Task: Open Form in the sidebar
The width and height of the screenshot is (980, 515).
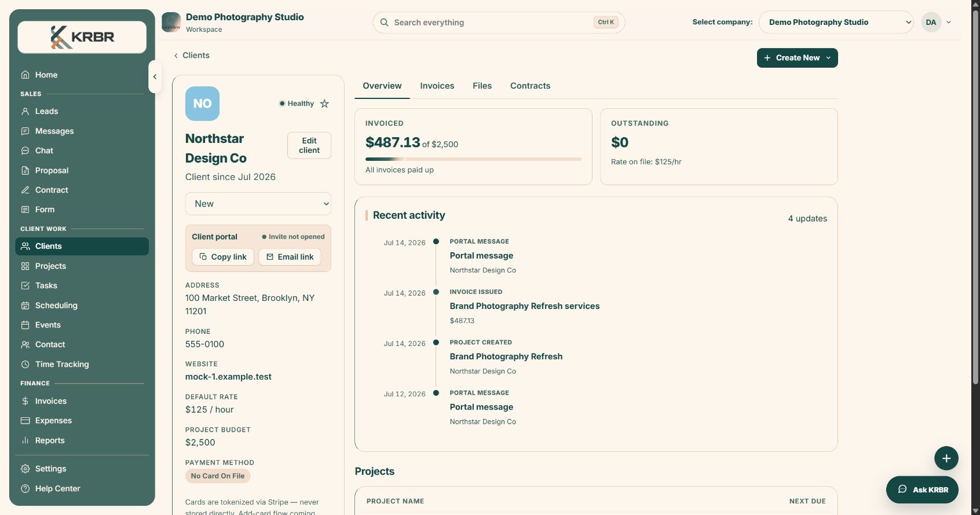Action: pos(82,209)
